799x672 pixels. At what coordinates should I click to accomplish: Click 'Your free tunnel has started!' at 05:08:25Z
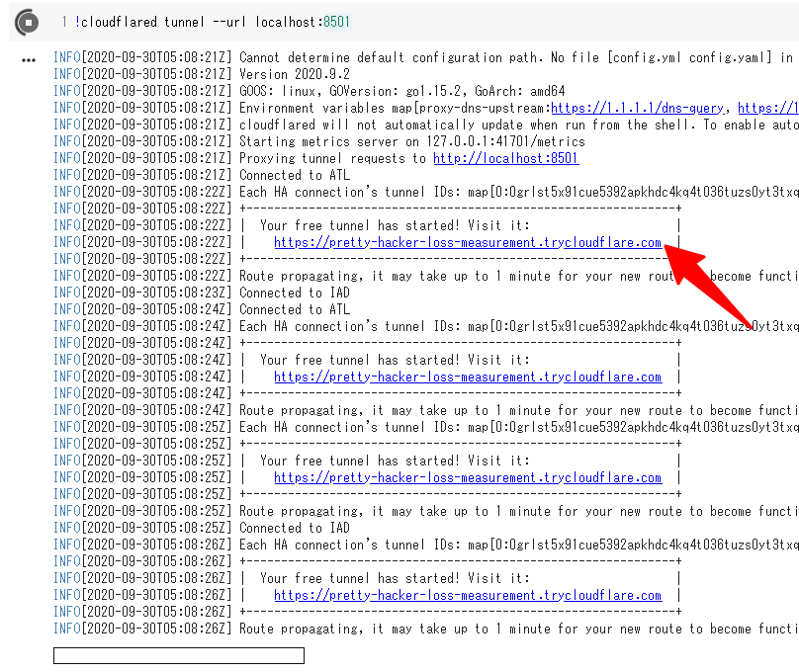point(395,461)
